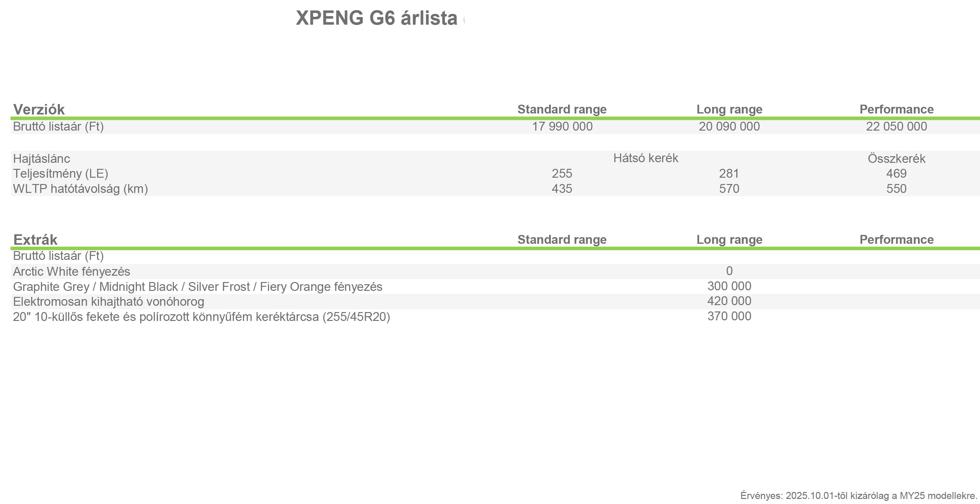Click the 570 km WLTP range value

[x=729, y=189]
